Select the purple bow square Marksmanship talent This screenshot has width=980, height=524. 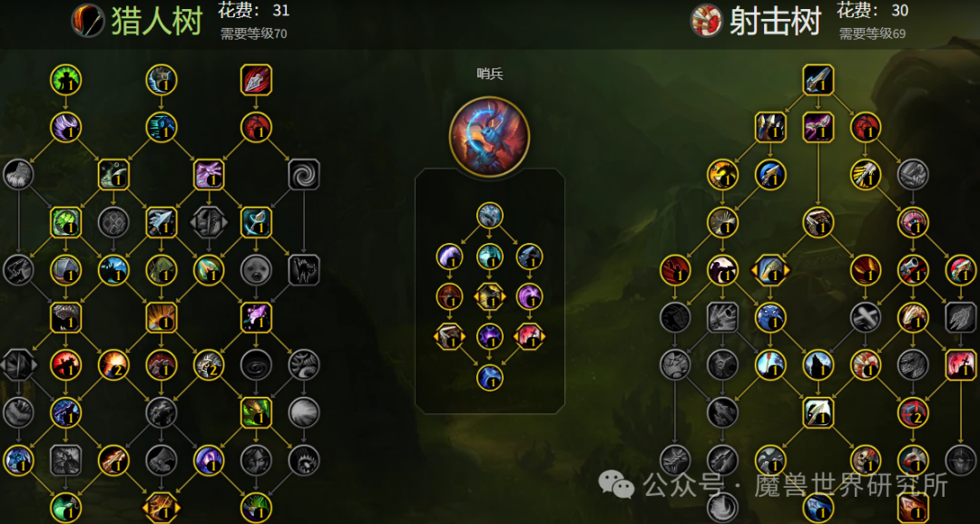click(x=818, y=128)
